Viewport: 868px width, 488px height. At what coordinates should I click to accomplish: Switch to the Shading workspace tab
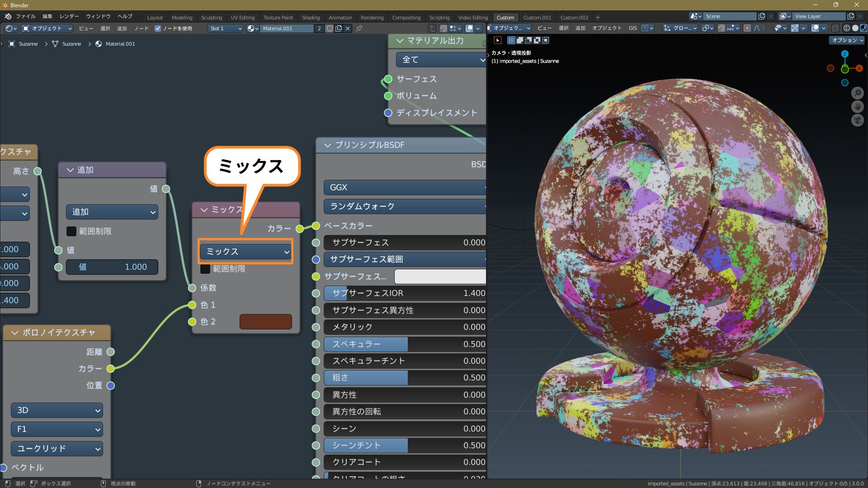311,18
